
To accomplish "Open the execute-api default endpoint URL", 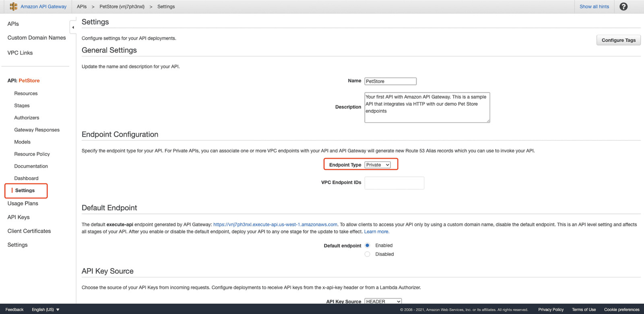I will pyautogui.click(x=275, y=225).
